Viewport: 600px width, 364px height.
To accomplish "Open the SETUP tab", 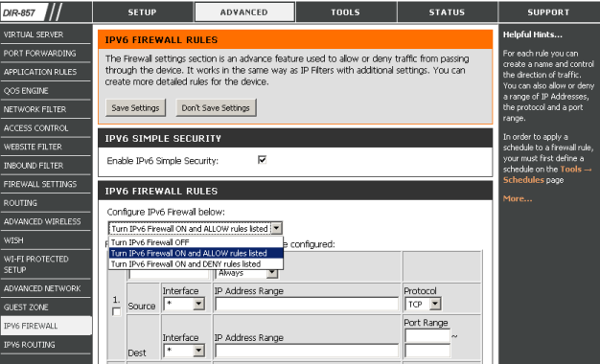I will (143, 11).
